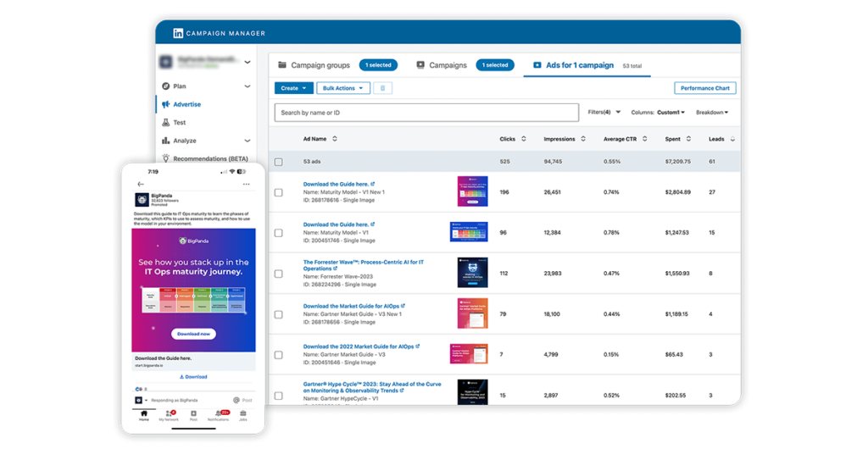Tap the Notifications icon in mobile nav
The image size is (868, 454).
(x=218, y=415)
